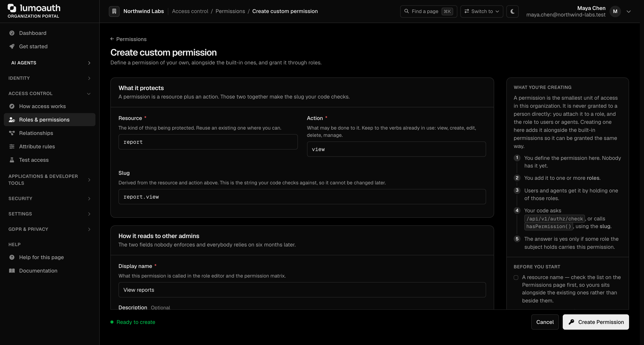Click the What it protects heading

coord(141,88)
